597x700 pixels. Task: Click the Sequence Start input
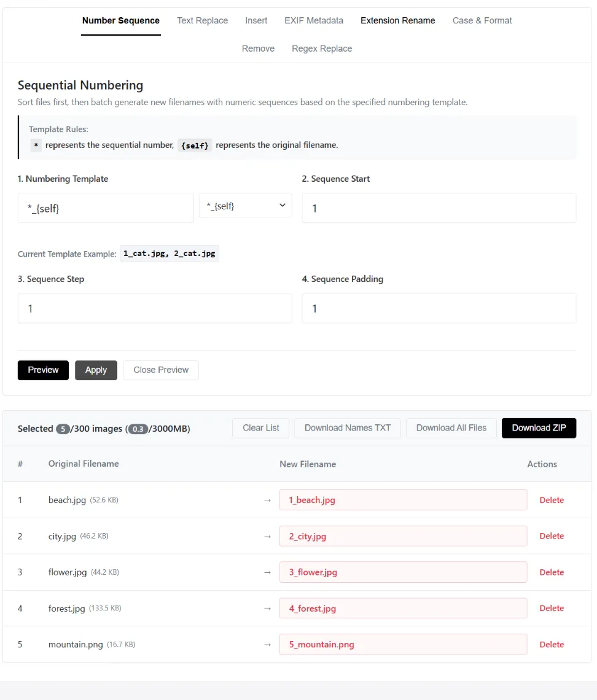[439, 208]
